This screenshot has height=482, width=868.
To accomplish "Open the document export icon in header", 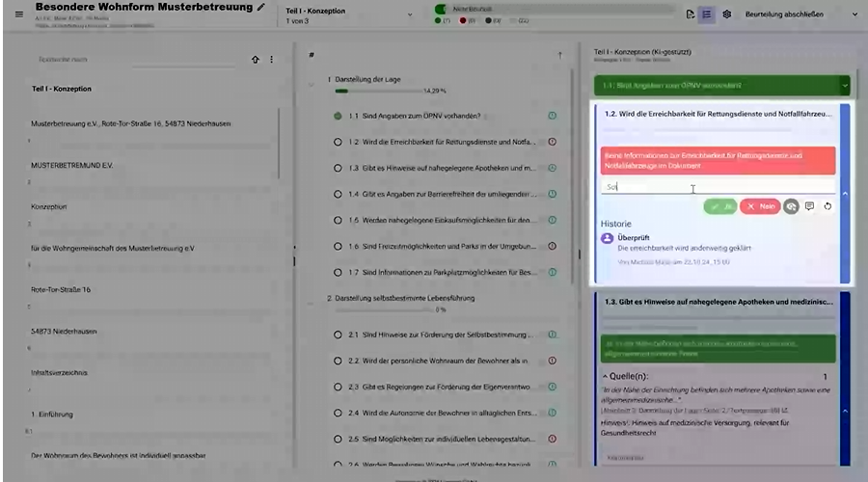I will point(690,14).
